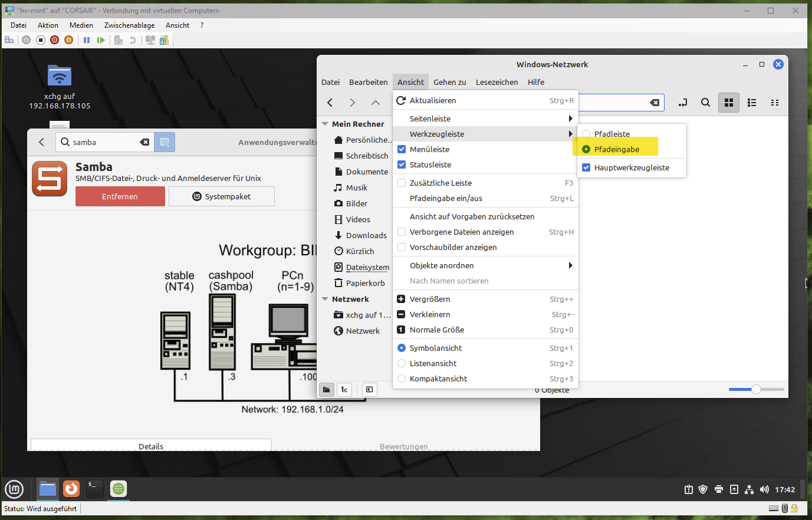Collapse the Netzwerk sidebar section
The width and height of the screenshot is (812, 520).
click(325, 300)
